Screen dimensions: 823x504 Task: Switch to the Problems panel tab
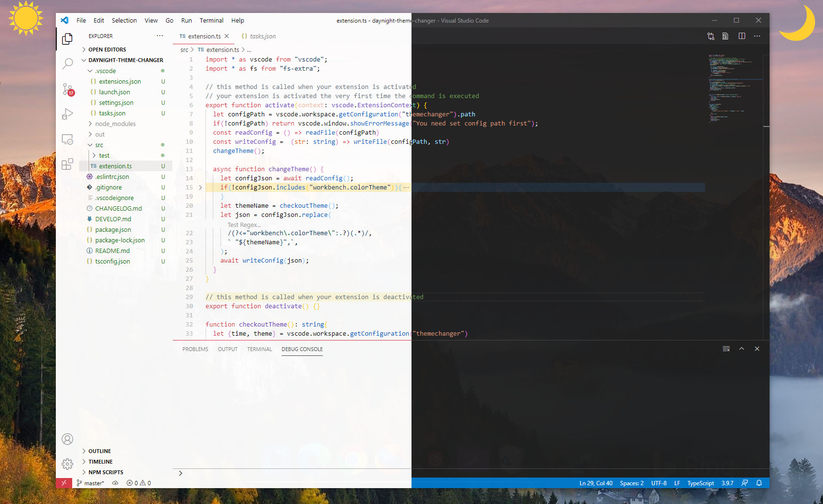pos(195,349)
